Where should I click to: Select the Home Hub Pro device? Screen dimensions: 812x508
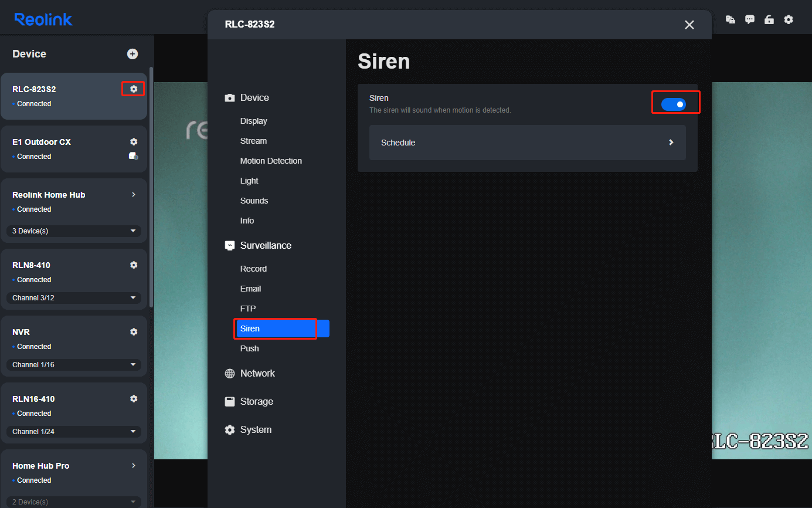pyautogui.click(x=41, y=466)
